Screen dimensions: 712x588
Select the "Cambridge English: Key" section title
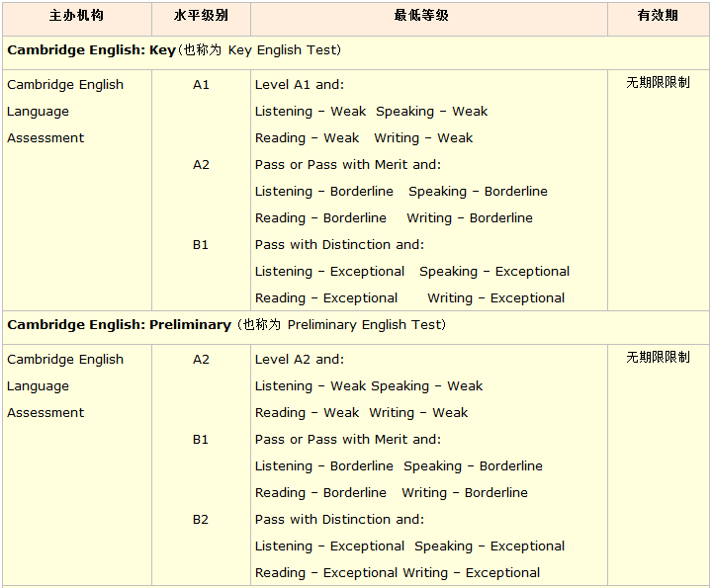pos(91,50)
